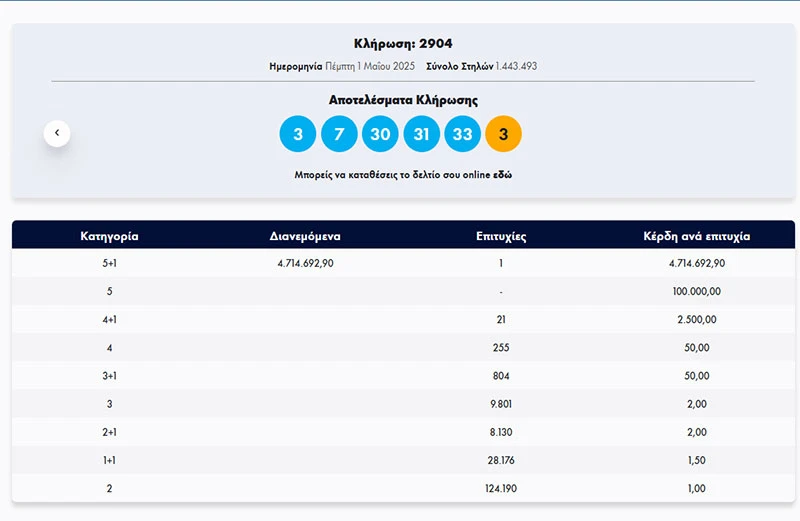Select the 5+1 category row label
Screen dimensions: 800x521
(109, 264)
